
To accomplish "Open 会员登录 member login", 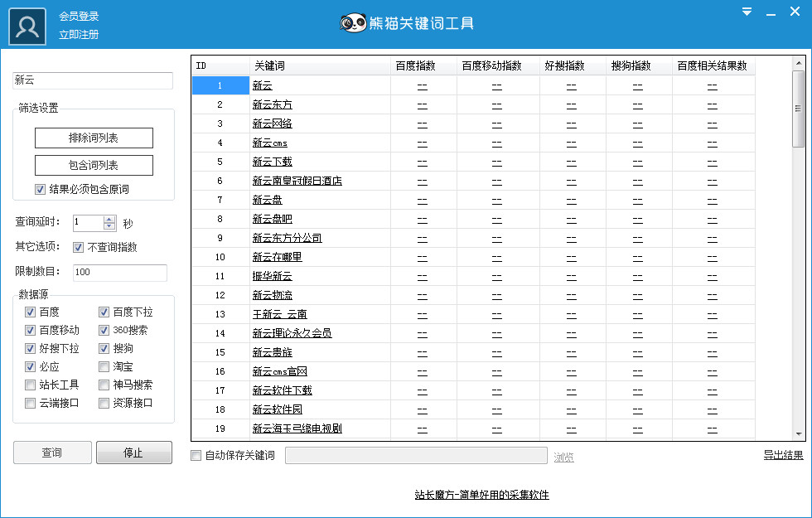I will tap(79, 16).
